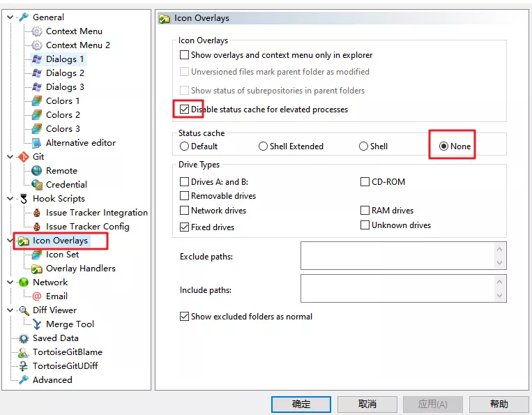Click the Email @ icon
The image size is (532, 415).
(x=37, y=296)
